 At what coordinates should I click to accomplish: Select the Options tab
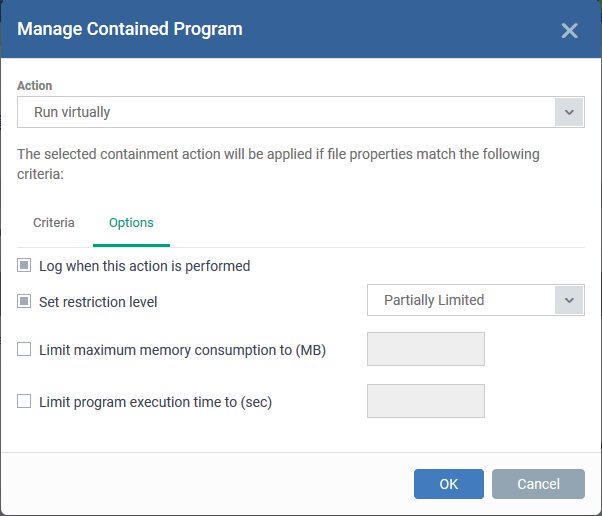point(131,223)
